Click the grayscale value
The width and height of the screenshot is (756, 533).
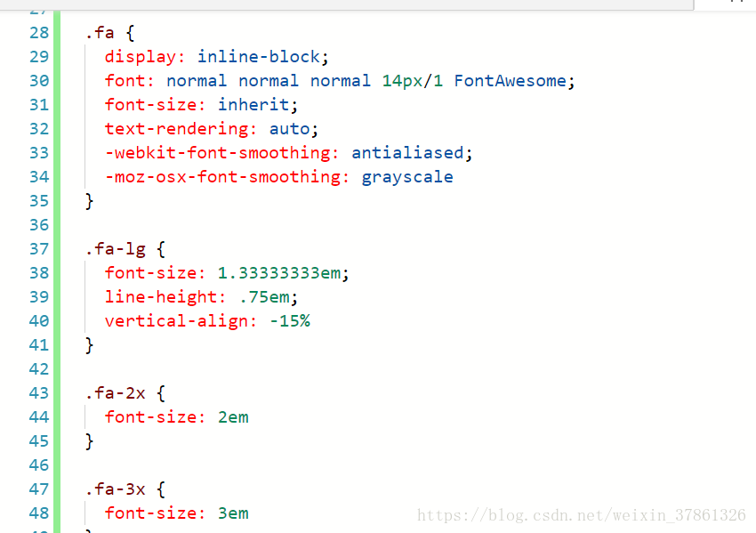(x=407, y=177)
